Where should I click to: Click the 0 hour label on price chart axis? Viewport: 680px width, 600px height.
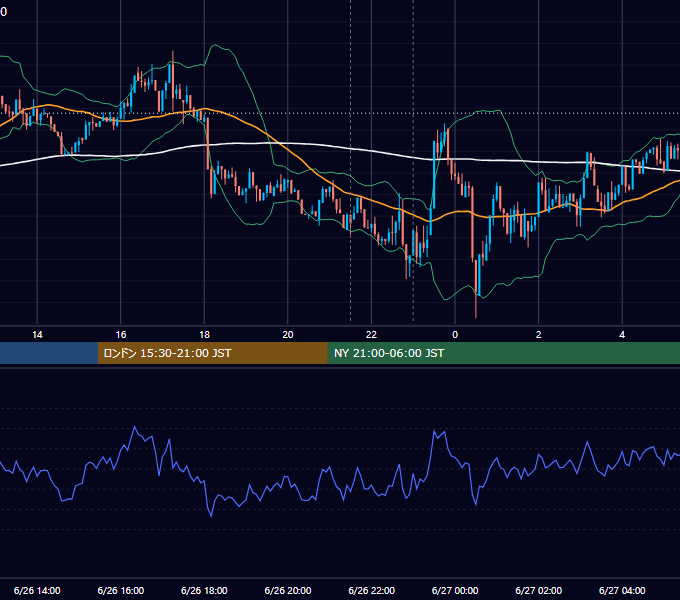point(455,335)
